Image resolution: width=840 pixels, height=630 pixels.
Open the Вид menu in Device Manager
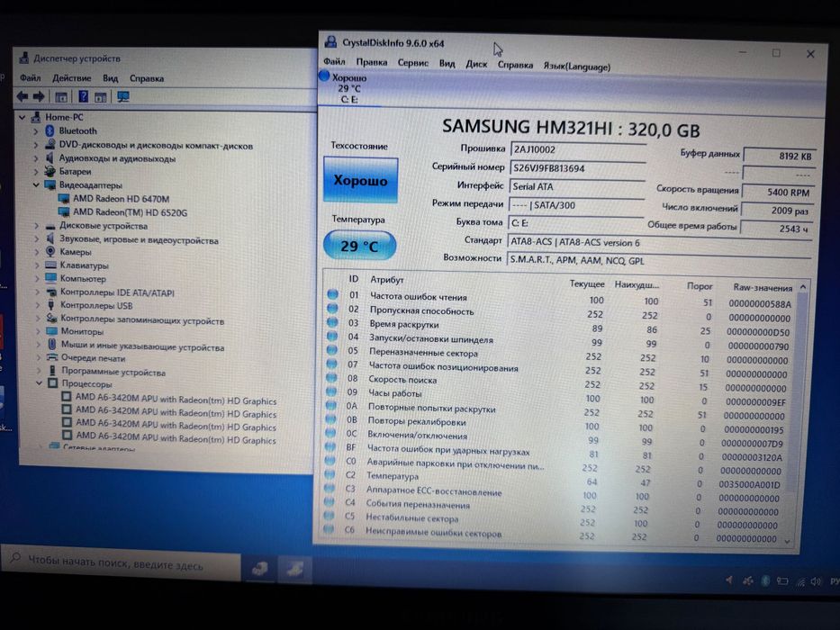(111, 78)
